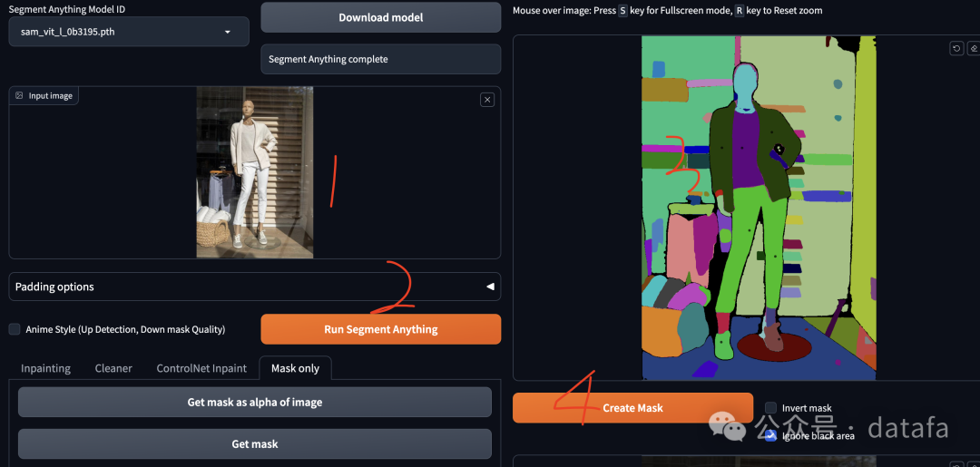Click the eraser icon on segmentation canvas
The image size is (980, 467).
pos(974,49)
